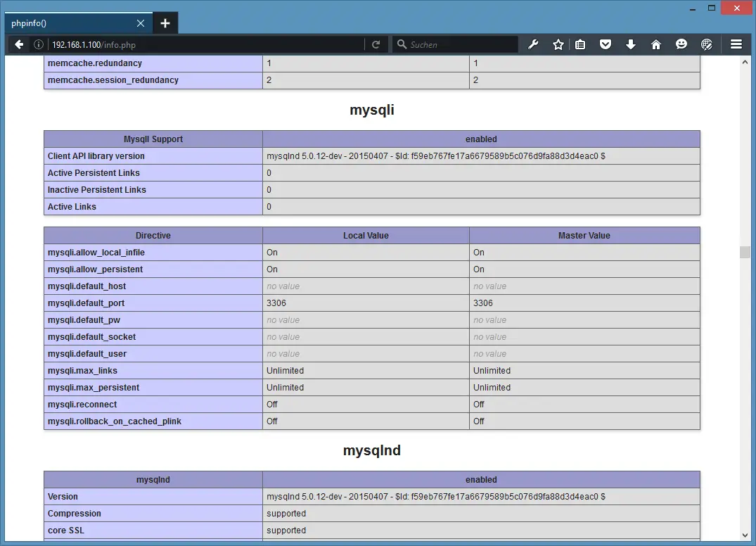Screen dimensions: 756x546
Task: Click the scrollbar up arrow
Action: [x=745, y=62]
